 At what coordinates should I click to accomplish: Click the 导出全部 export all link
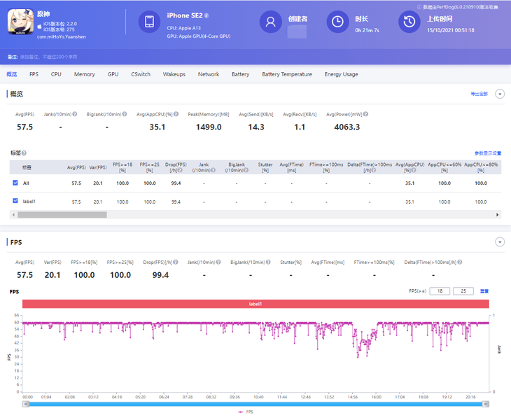(x=479, y=94)
